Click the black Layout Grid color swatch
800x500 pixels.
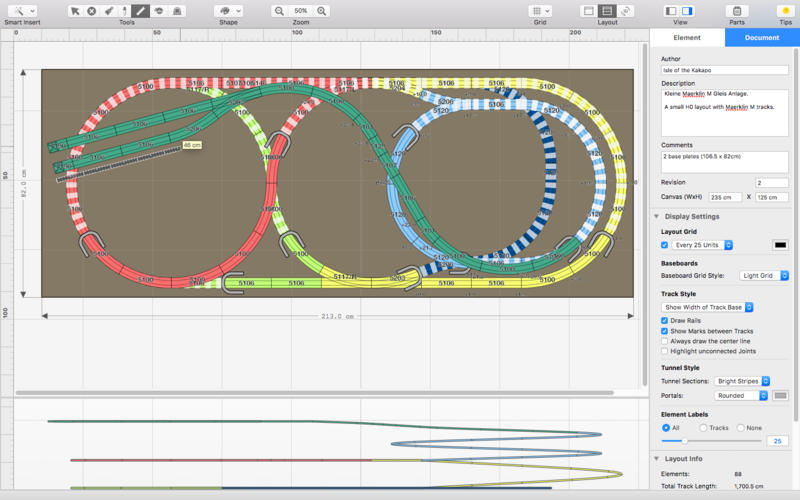780,245
